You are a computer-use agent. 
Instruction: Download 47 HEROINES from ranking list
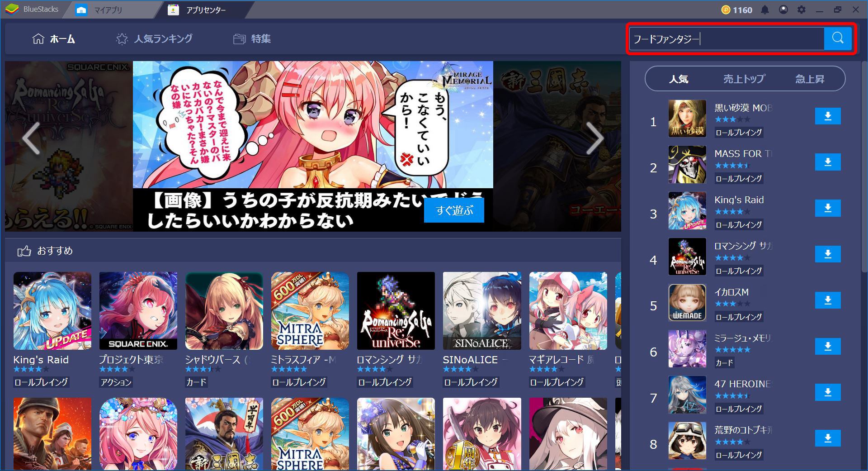[x=828, y=392]
